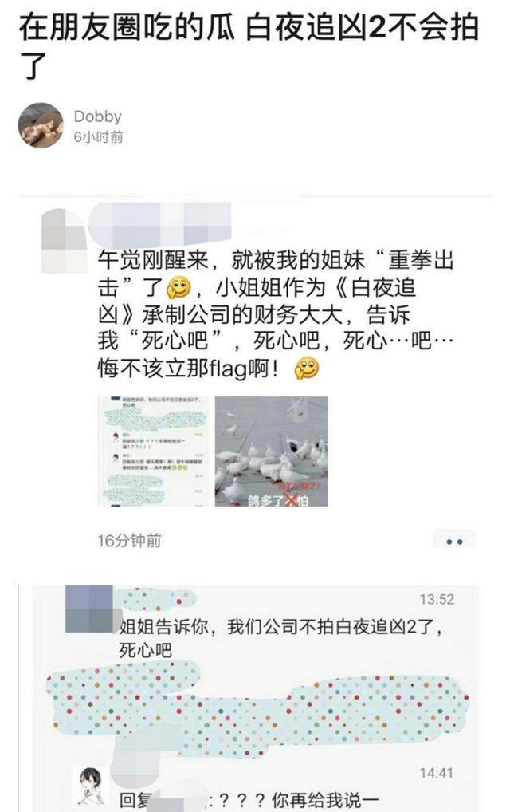Tap the thinking emoji after flag啊

tap(306, 369)
